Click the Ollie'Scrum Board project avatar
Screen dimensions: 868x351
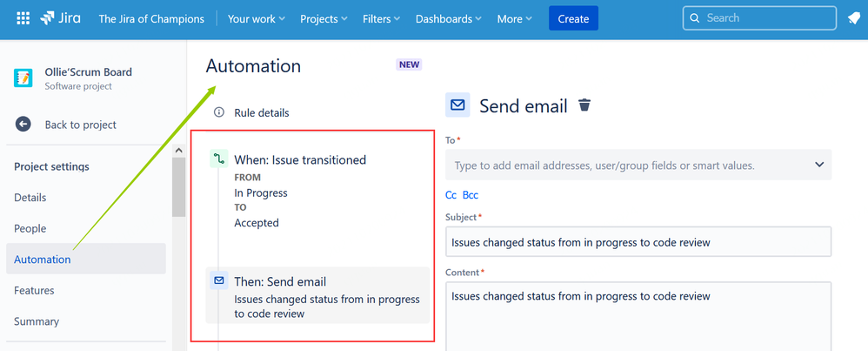coord(23,78)
